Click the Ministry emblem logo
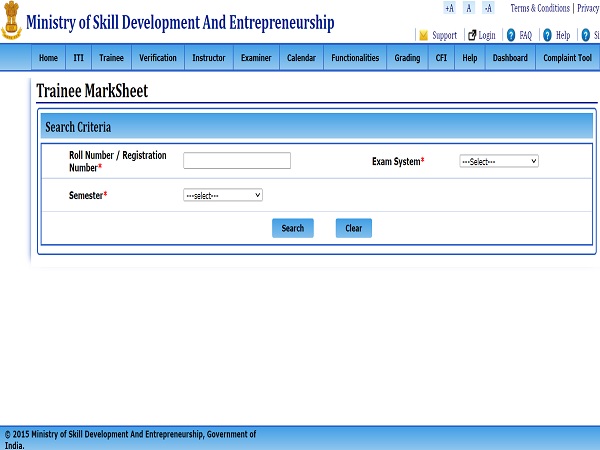Image resolution: width=600 pixels, height=450 pixels. tap(12, 22)
